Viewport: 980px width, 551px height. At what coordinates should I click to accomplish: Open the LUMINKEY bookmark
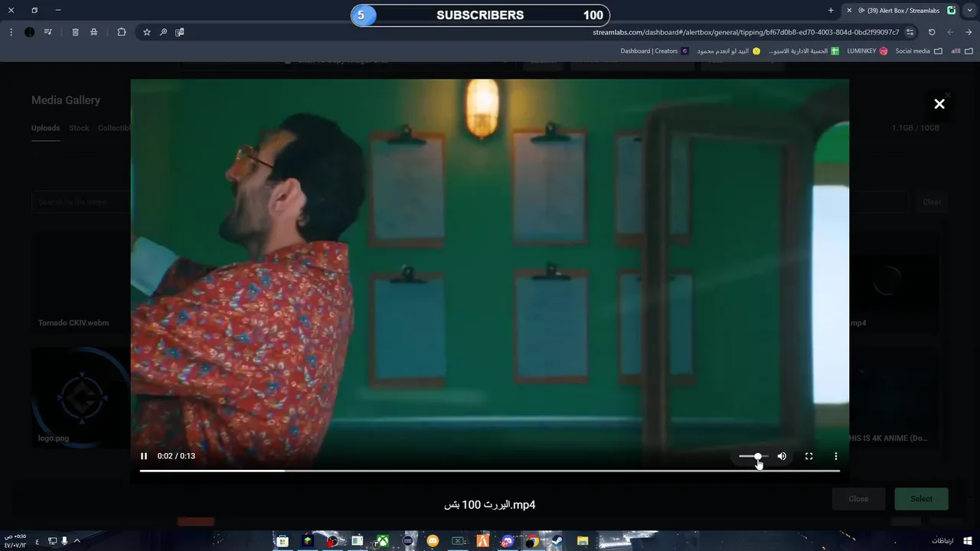pyautogui.click(x=867, y=51)
